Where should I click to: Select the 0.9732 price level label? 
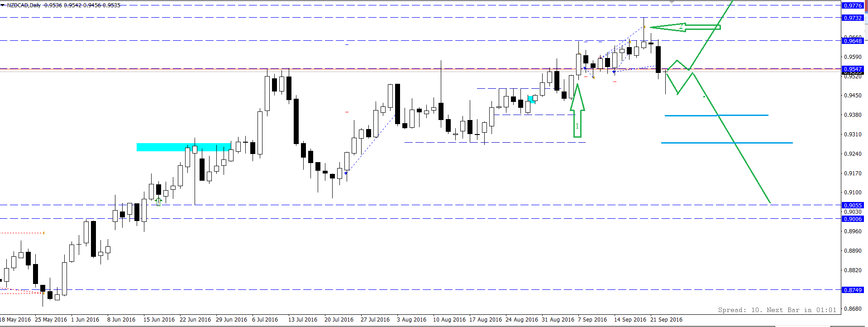tap(853, 18)
